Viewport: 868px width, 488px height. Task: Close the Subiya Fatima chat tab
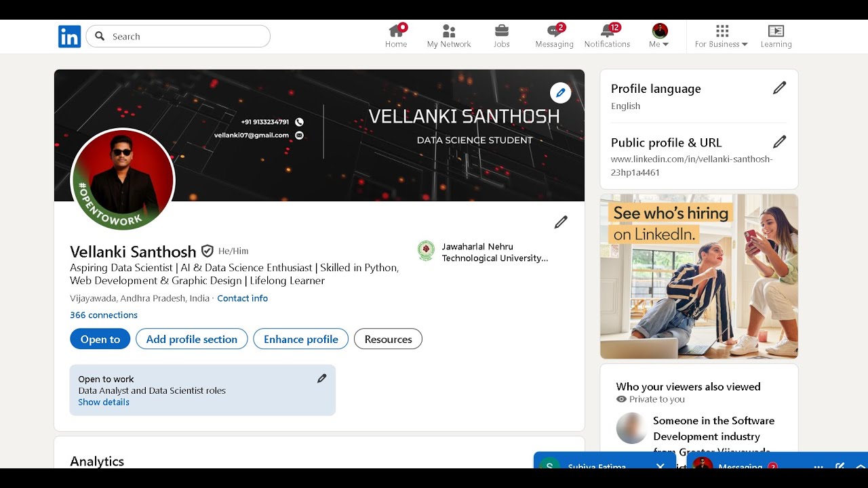(x=660, y=466)
